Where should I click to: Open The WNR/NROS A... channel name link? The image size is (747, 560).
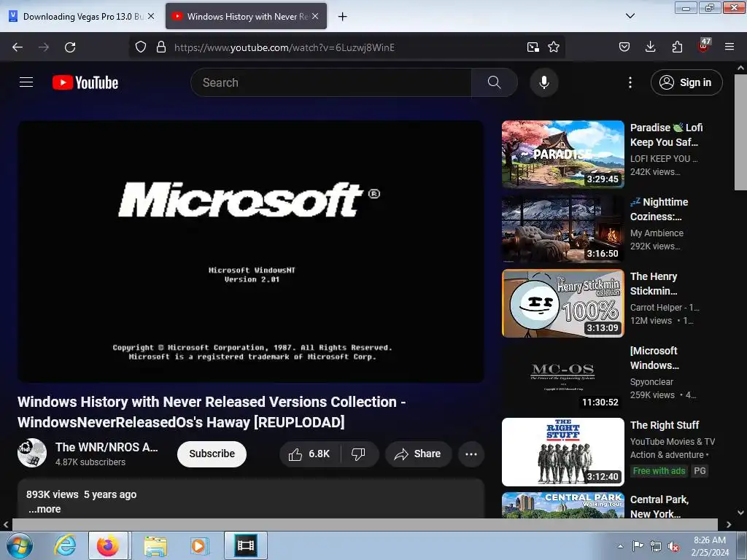(107, 447)
